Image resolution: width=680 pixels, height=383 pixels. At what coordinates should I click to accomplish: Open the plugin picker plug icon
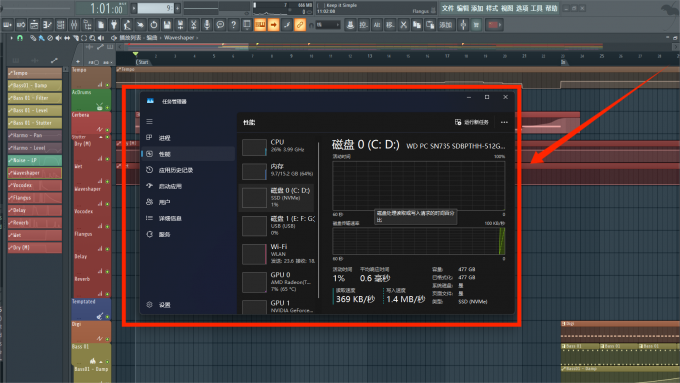(x=114, y=25)
